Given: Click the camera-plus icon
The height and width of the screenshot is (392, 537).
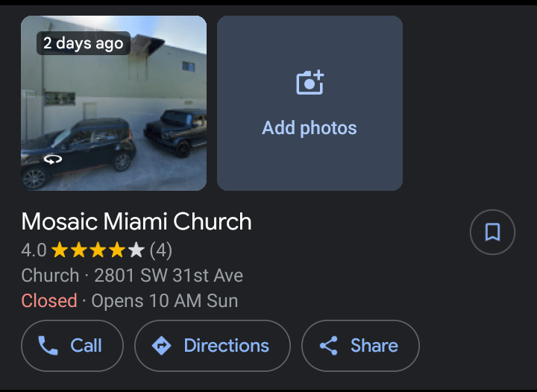Looking at the screenshot, I should coord(310,83).
